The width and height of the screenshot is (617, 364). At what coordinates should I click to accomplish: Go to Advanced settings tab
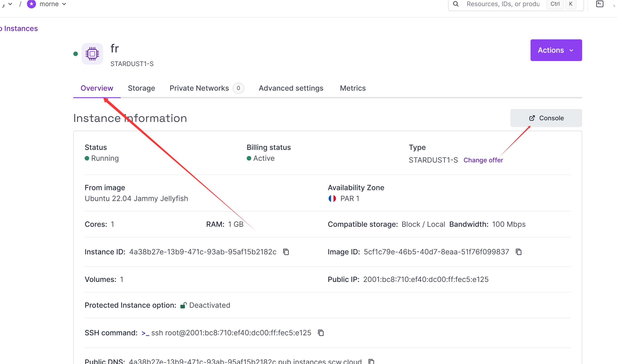click(x=291, y=88)
